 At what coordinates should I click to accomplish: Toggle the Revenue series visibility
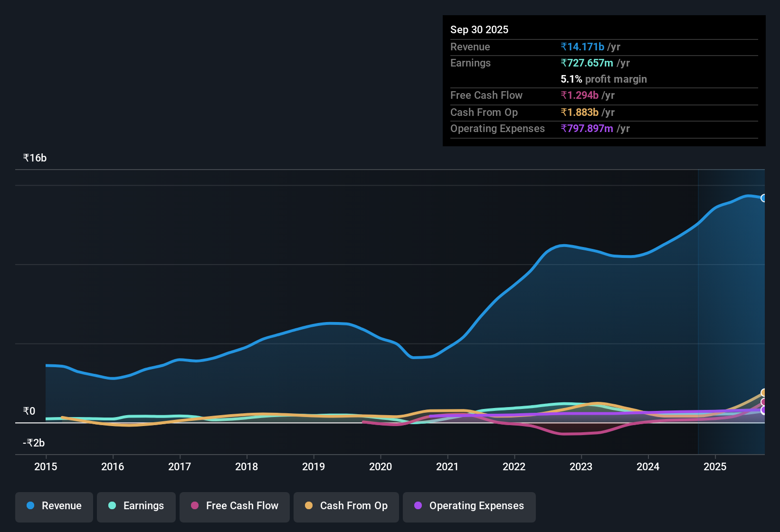click(x=54, y=506)
